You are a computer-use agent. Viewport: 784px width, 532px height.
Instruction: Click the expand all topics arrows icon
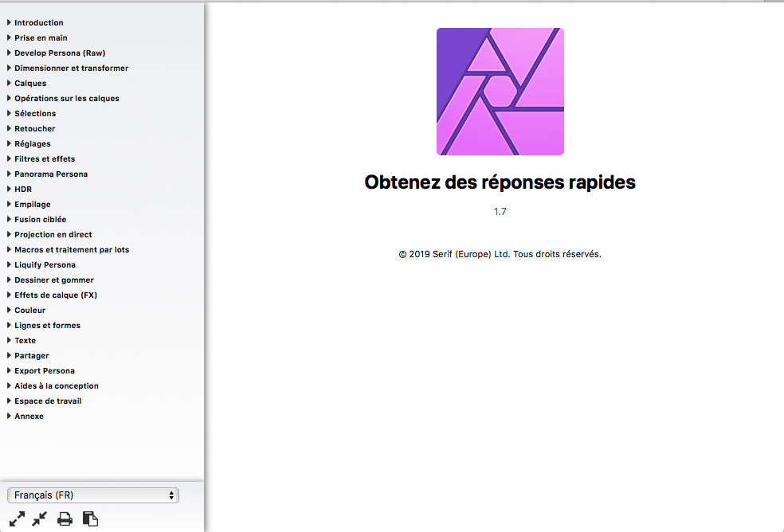click(x=17, y=518)
